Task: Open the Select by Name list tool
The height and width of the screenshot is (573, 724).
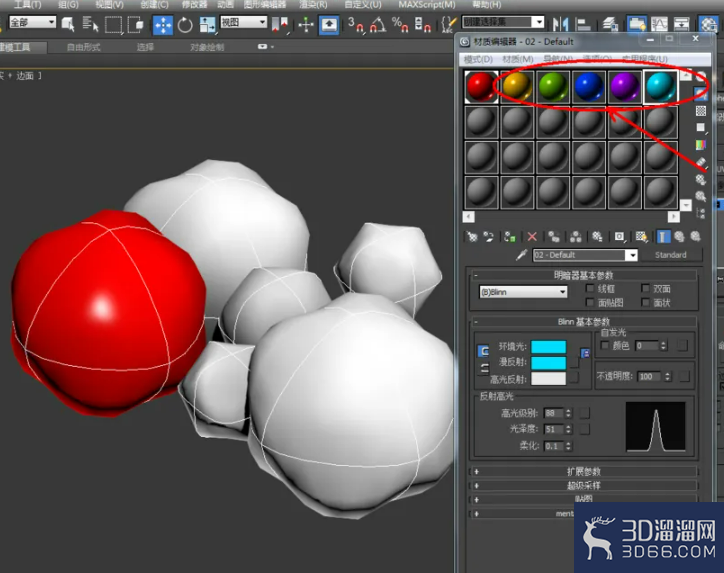Action: click(90, 24)
